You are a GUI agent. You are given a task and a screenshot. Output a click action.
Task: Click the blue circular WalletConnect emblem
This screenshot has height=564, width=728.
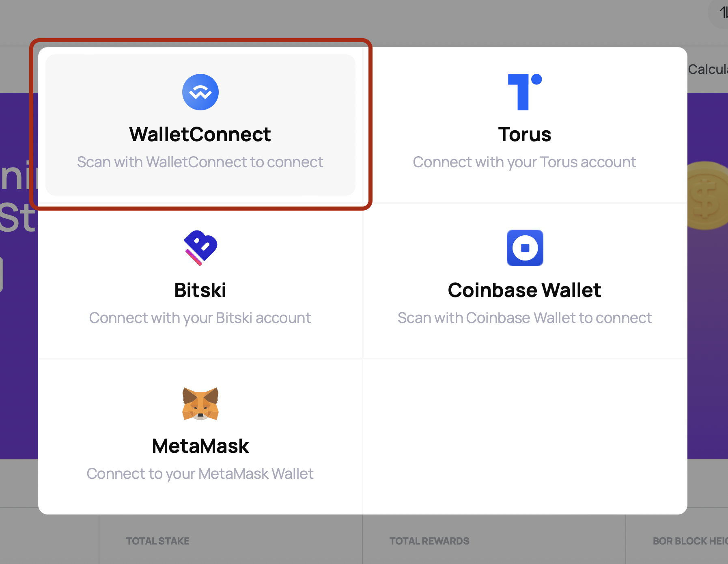point(200,92)
